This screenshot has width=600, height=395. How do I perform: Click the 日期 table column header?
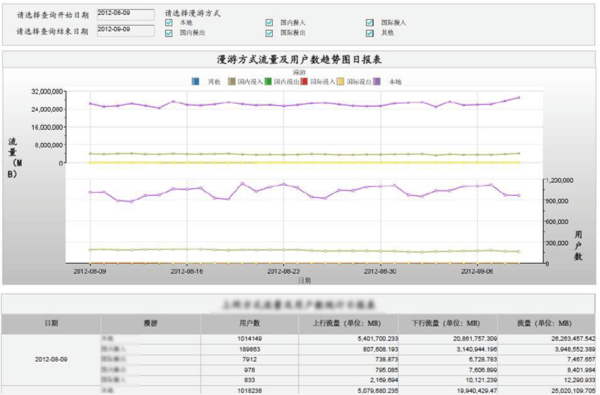(51, 324)
